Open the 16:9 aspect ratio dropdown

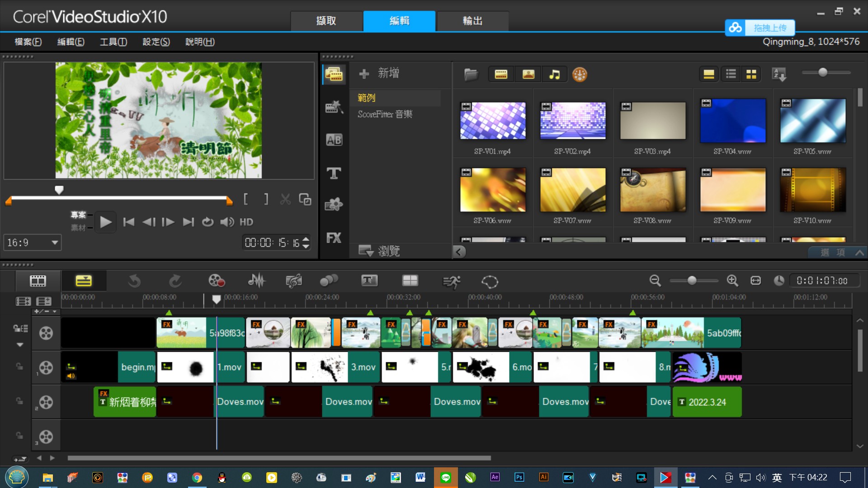(x=33, y=243)
